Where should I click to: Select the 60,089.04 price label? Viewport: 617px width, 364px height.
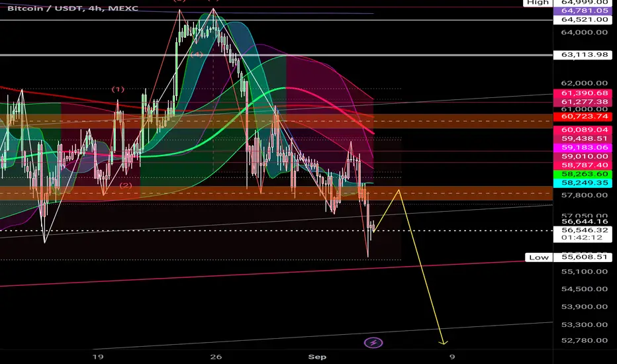click(583, 130)
